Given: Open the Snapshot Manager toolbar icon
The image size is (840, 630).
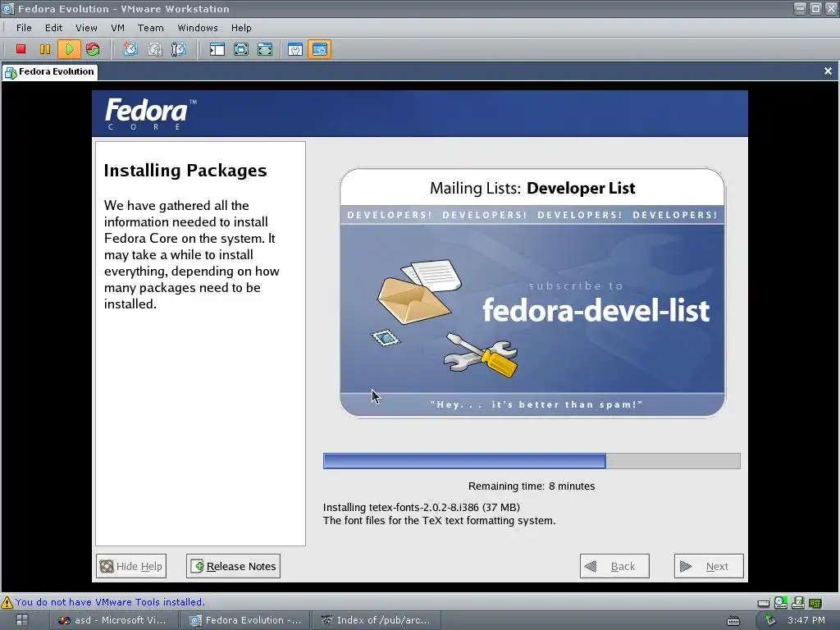Looking at the screenshot, I should 178,49.
